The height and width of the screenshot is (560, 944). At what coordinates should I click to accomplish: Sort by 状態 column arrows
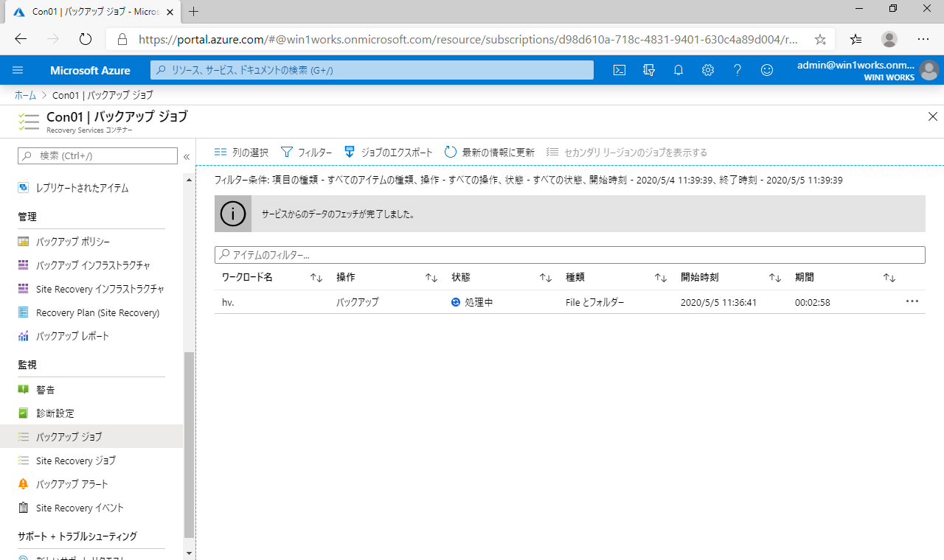pos(546,278)
